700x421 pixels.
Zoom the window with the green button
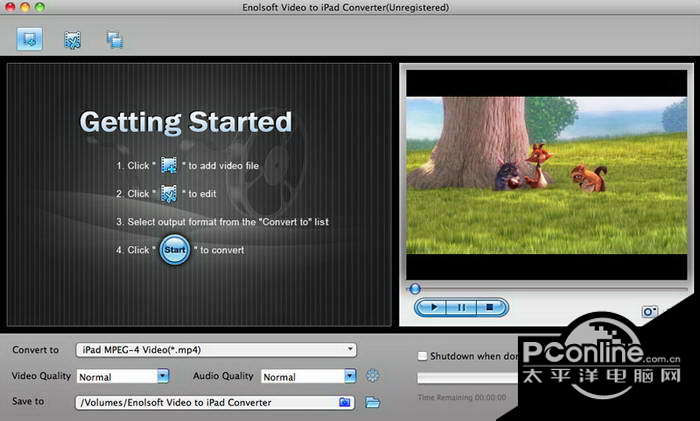40,7
